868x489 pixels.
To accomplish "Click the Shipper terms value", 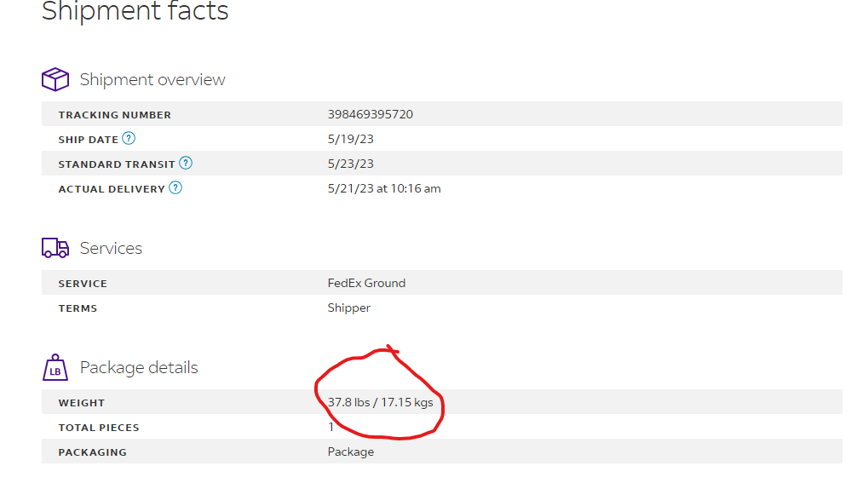I will pyautogui.click(x=348, y=308).
